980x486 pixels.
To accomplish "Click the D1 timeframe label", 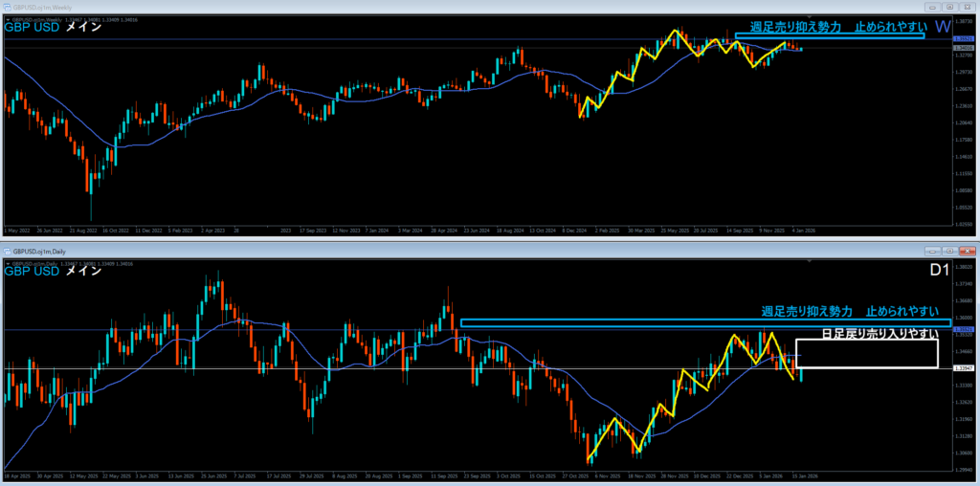I will (941, 272).
